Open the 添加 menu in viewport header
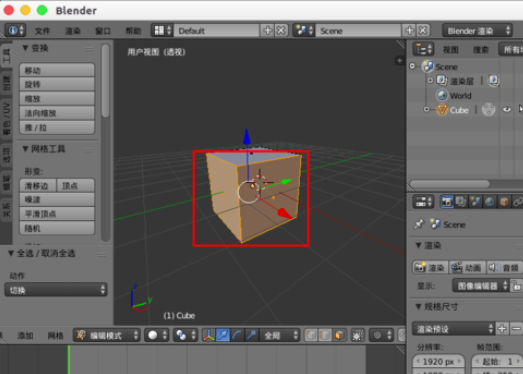 [x=25, y=336]
